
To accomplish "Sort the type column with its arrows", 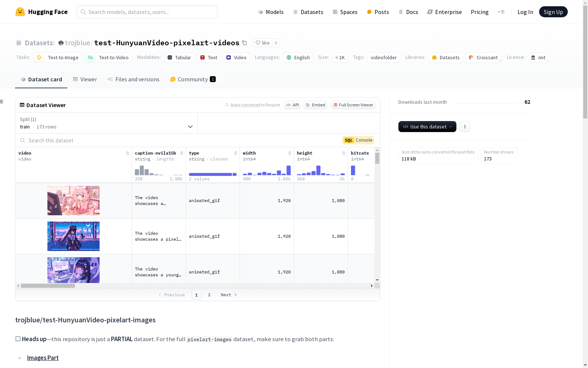I will [236, 153].
